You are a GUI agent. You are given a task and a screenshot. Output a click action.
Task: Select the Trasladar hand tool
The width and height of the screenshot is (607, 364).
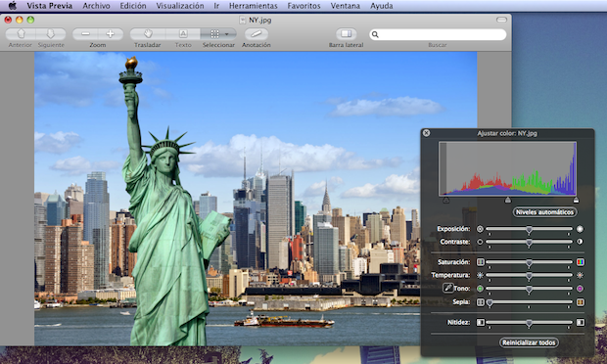click(x=148, y=34)
